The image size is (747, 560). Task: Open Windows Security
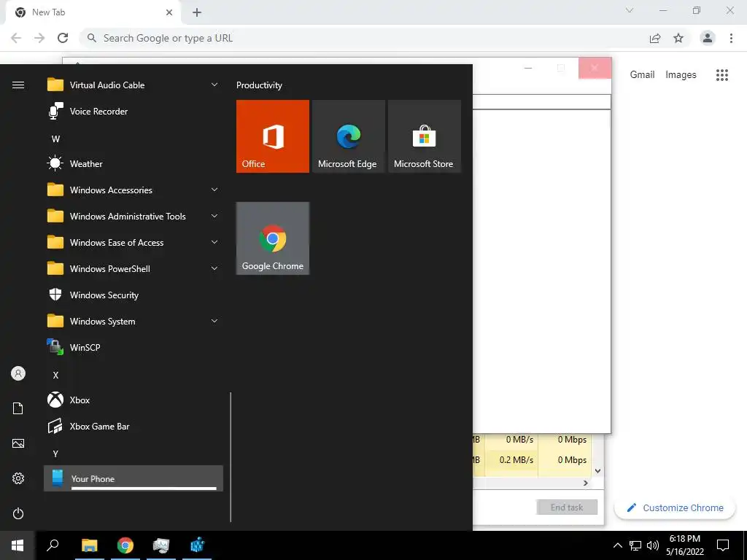(133, 295)
